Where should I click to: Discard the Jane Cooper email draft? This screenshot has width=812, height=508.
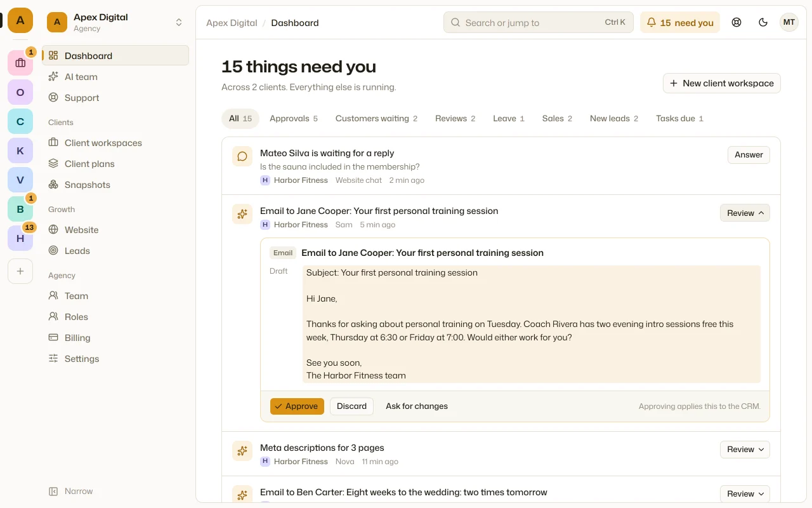351,406
